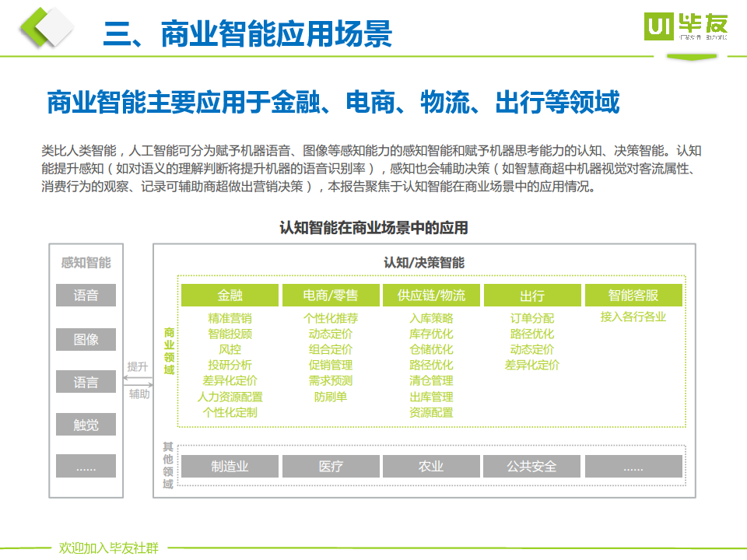Open the 电商/零售 category header
The height and width of the screenshot is (560, 747).
(x=330, y=296)
